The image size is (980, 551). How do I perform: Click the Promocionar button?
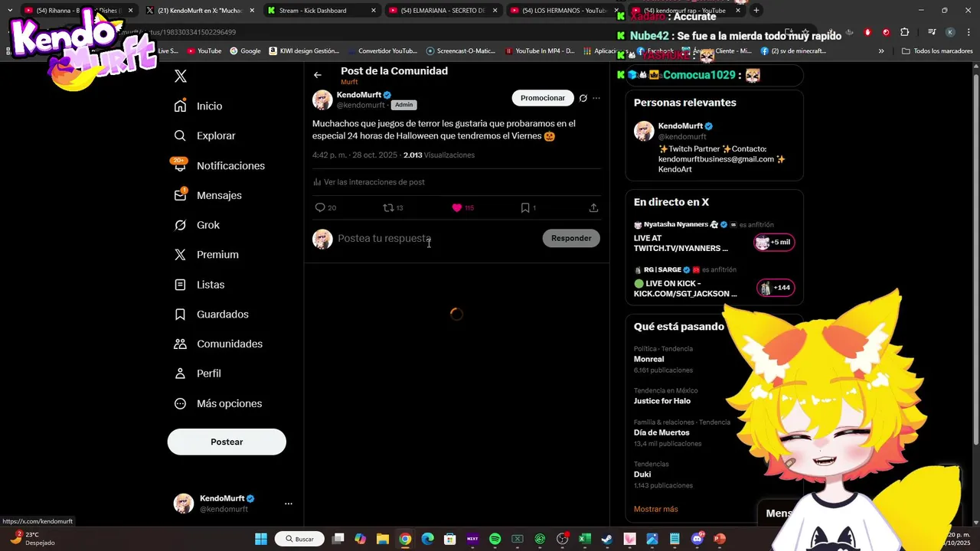pos(543,98)
